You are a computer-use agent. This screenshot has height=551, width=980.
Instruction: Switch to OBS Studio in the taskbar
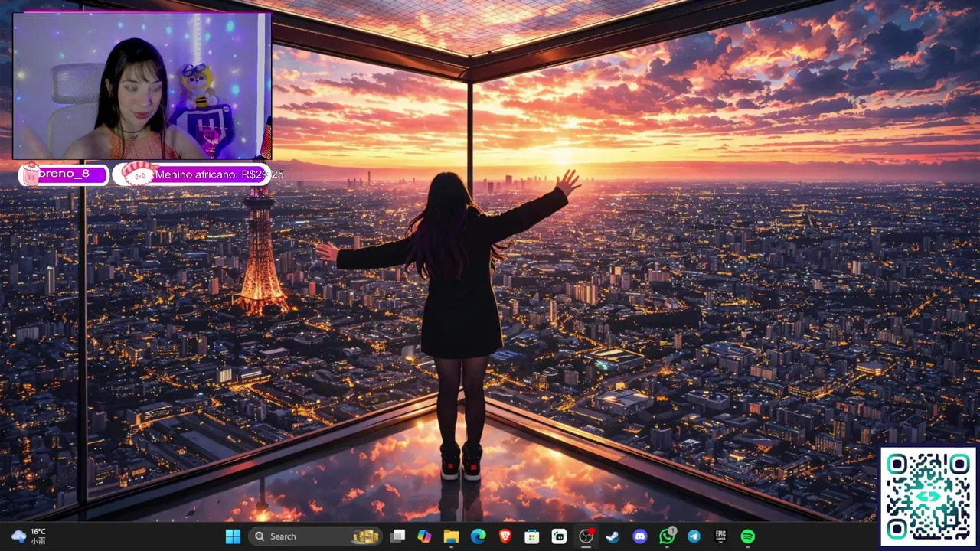(x=586, y=536)
